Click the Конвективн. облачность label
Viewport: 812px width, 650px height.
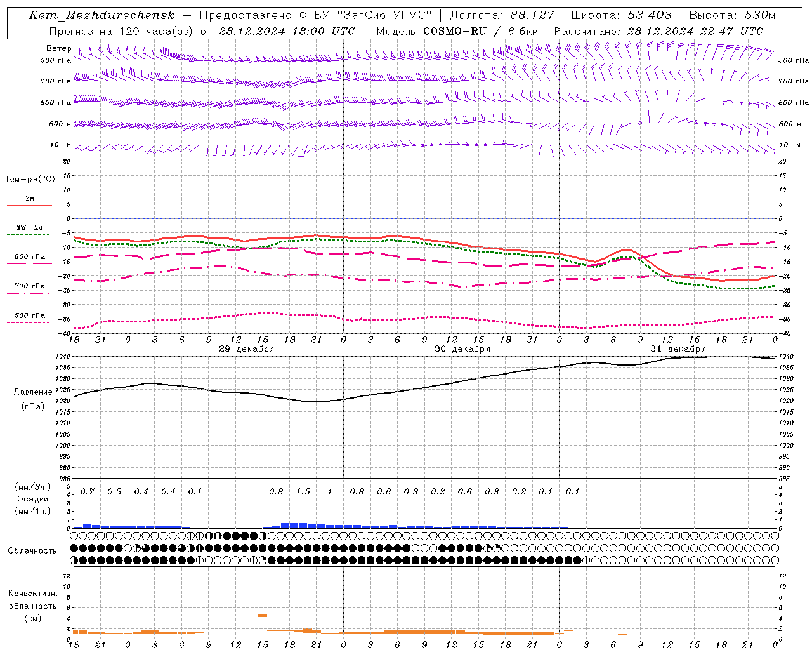click(x=32, y=600)
